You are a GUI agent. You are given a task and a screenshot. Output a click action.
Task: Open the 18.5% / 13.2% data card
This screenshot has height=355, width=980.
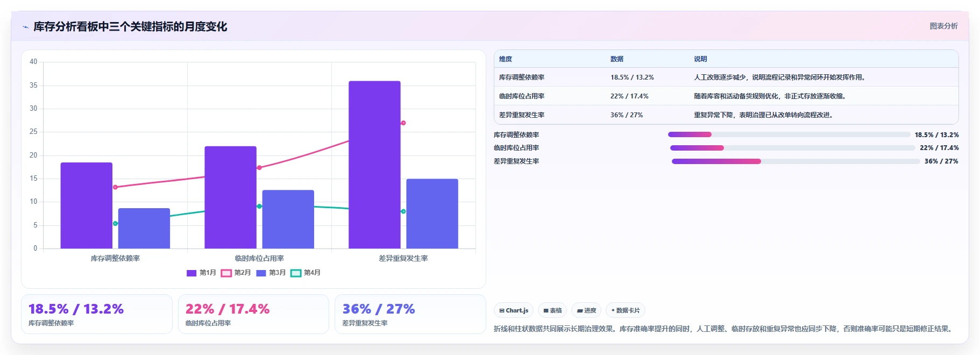(x=97, y=314)
